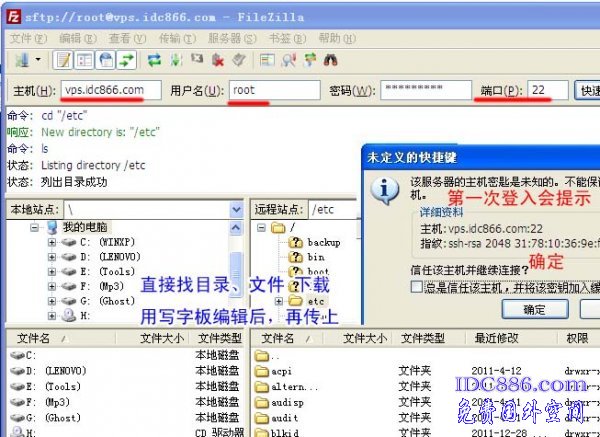Enable always trust this host checkbox
Image resolution: width=600 pixels, height=437 pixels.
[x=417, y=287]
